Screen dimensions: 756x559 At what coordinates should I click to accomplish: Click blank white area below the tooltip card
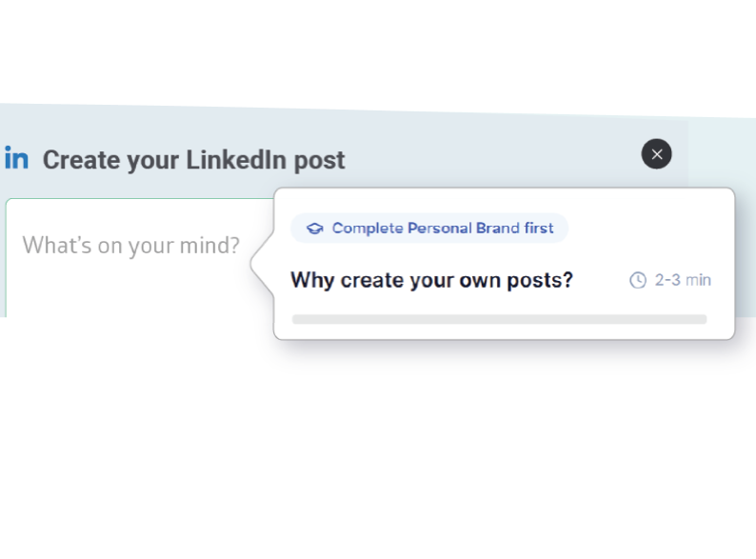pyautogui.click(x=476, y=438)
